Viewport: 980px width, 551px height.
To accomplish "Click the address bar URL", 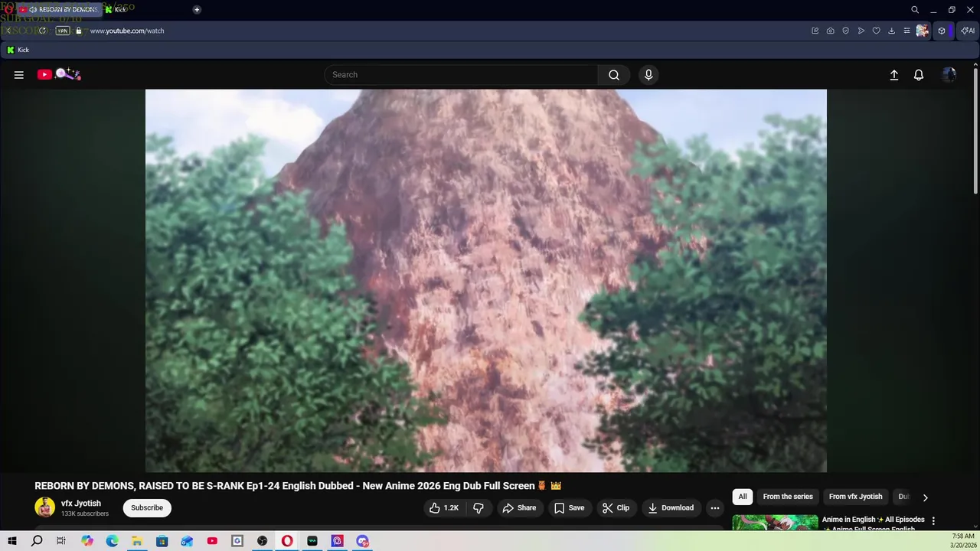I will 127,31.
